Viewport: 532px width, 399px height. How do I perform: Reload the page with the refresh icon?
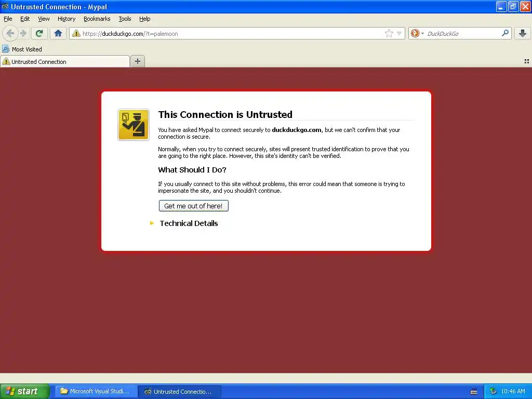39,33
